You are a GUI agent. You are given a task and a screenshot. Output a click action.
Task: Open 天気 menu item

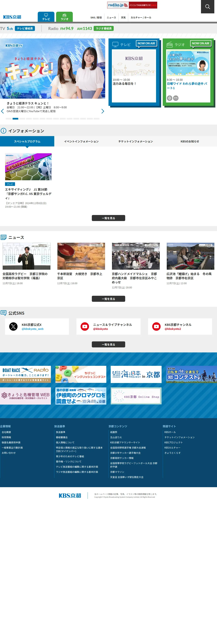pos(123,18)
